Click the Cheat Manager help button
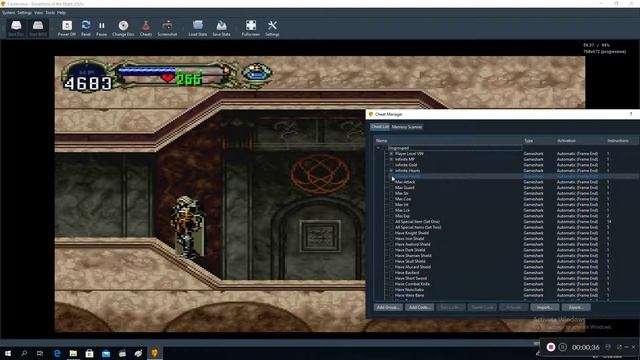Screen dimensions: 640x360 (x=631, y=114)
